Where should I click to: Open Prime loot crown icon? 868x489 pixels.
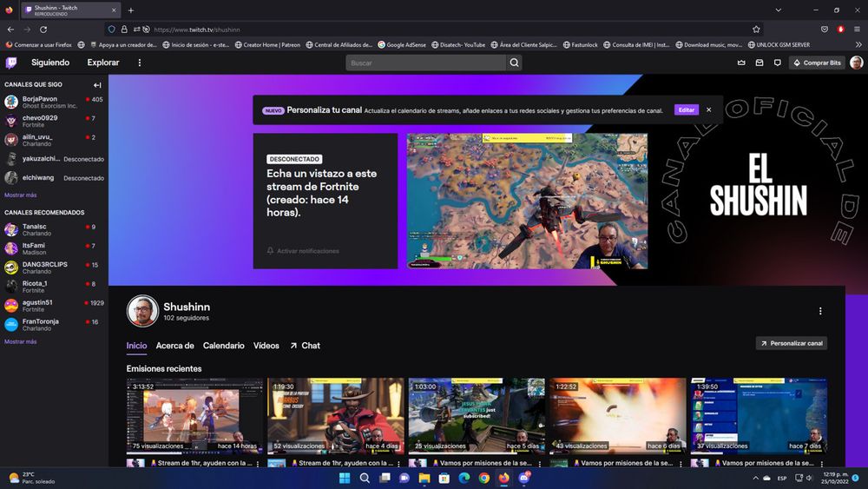click(741, 63)
